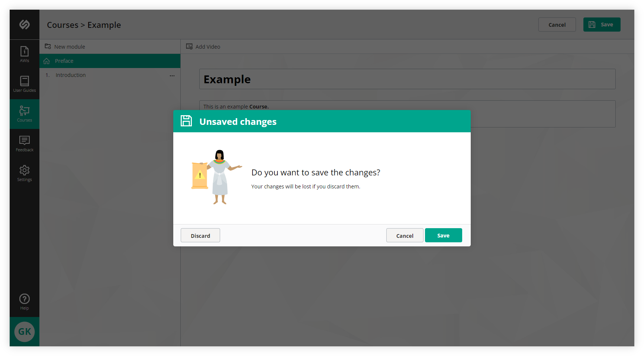Open the Introduction options ellipsis menu
The height and width of the screenshot is (356, 644).
[172, 75]
